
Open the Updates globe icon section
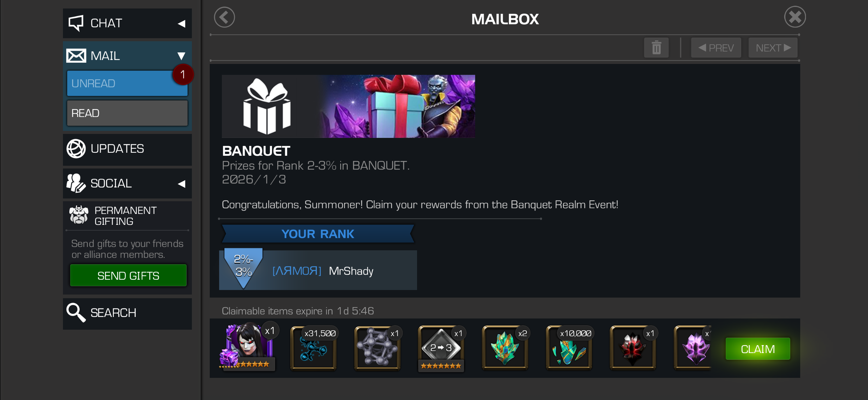(x=127, y=149)
